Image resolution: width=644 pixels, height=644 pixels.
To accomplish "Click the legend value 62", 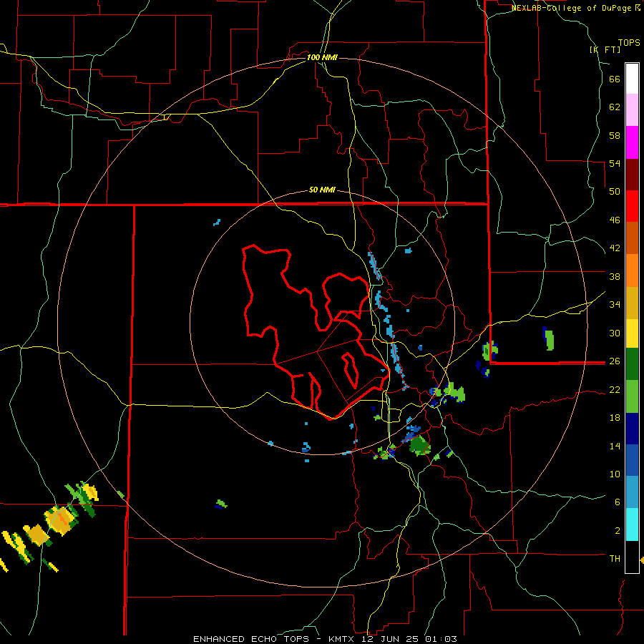I will pyautogui.click(x=615, y=107).
